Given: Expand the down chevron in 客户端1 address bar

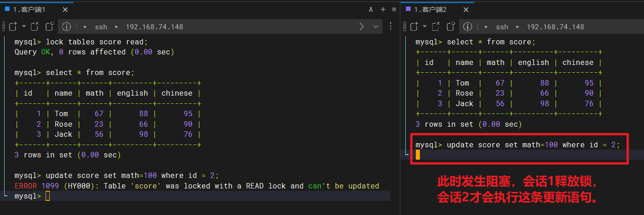Looking at the screenshot, I should (376, 27).
